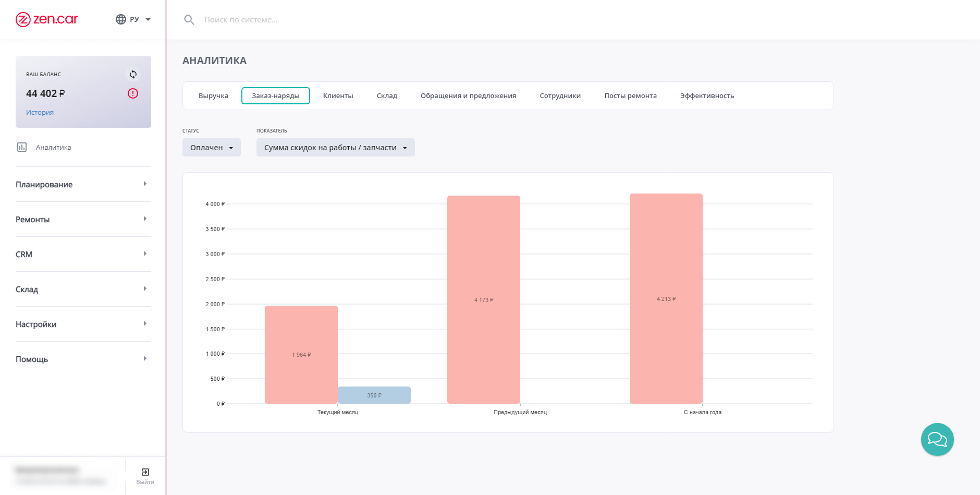
Task: Expand the Помощь menu section
Action: pyautogui.click(x=83, y=359)
